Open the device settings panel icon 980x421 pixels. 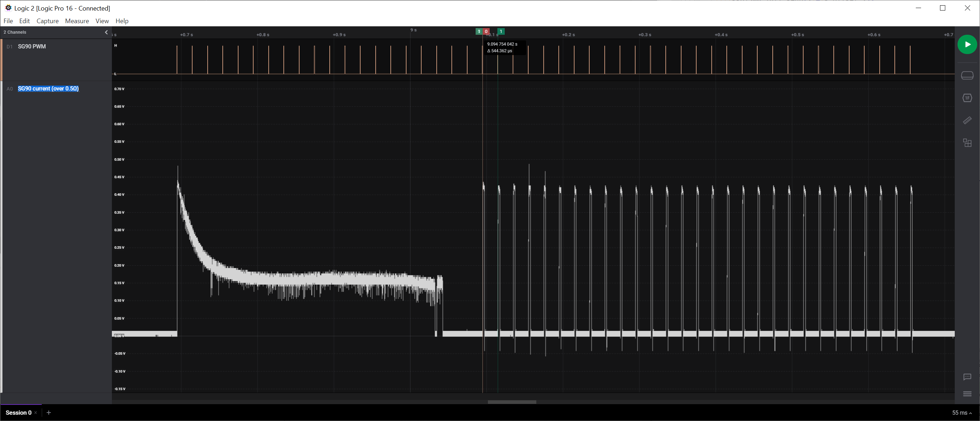coord(967,75)
